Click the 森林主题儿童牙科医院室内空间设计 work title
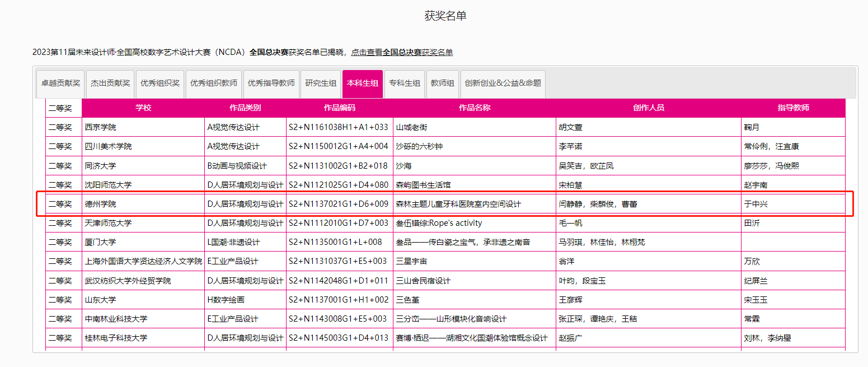Viewport: 868px width, 367px height. tap(458, 204)
